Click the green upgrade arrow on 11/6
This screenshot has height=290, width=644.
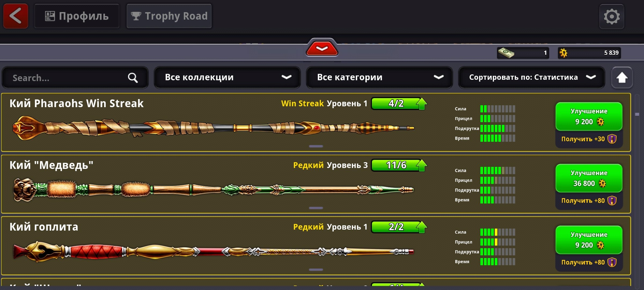(422, 165)
